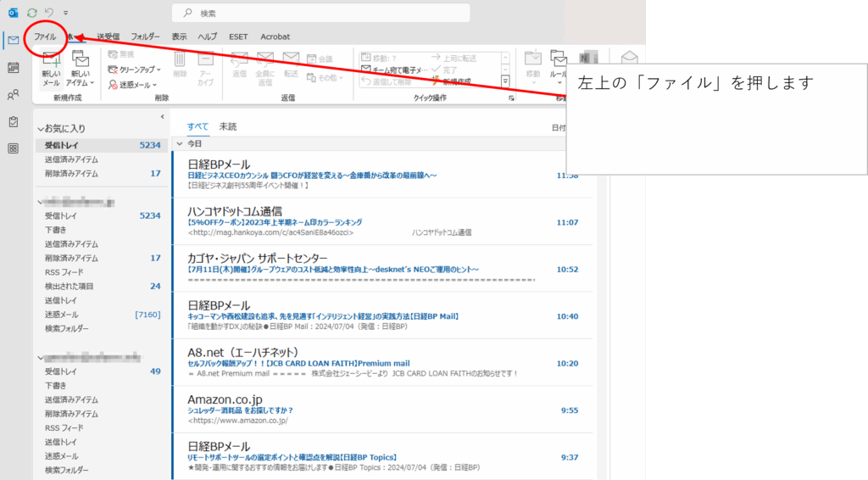This screenshot has width=868, height=480.
Task: Click the New Mail (新しいメール) icon
Action: click(51, 68)
